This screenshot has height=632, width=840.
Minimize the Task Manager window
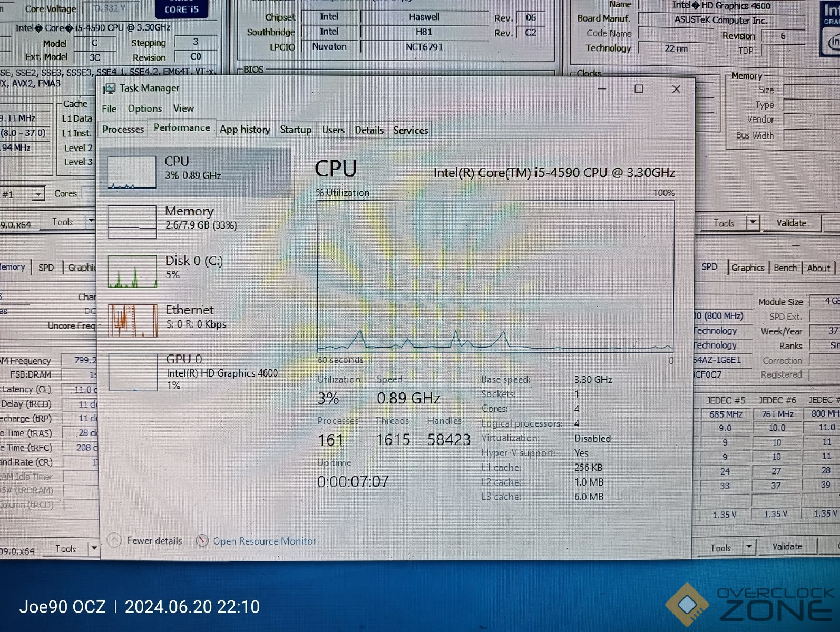(x=602, y=88)
